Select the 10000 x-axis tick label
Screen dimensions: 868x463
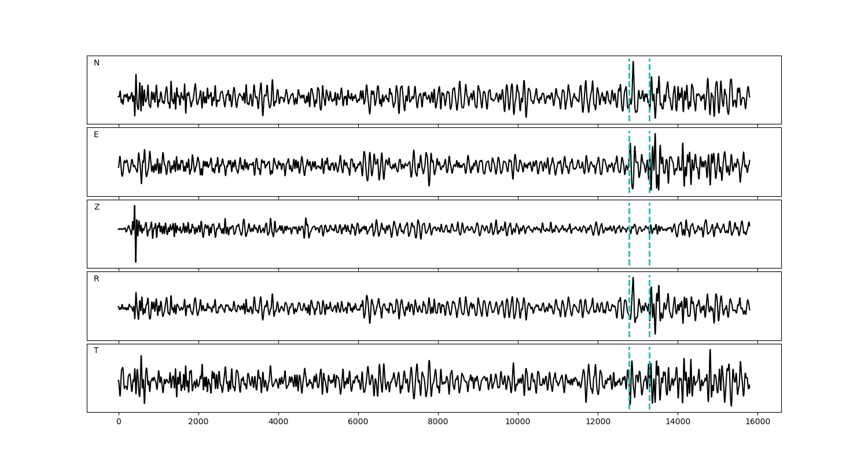click(x=517, y=422)
